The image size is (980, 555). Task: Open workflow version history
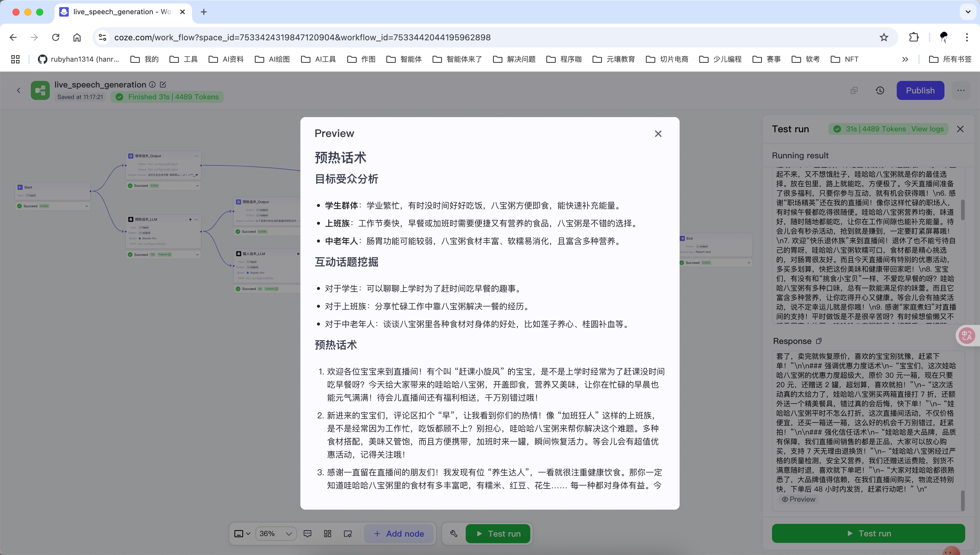tap(880, 90)
